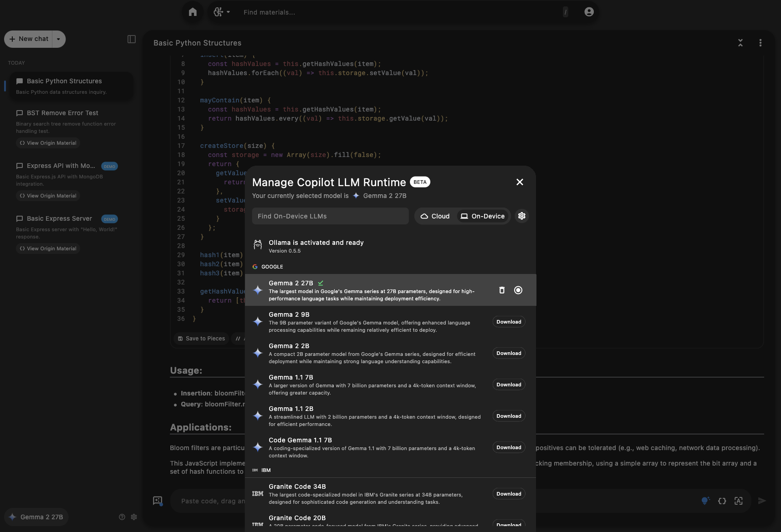Viewport: 781px width, 532px height.
Task: Click the GOOGLE section header
Action: coord(268,267)
